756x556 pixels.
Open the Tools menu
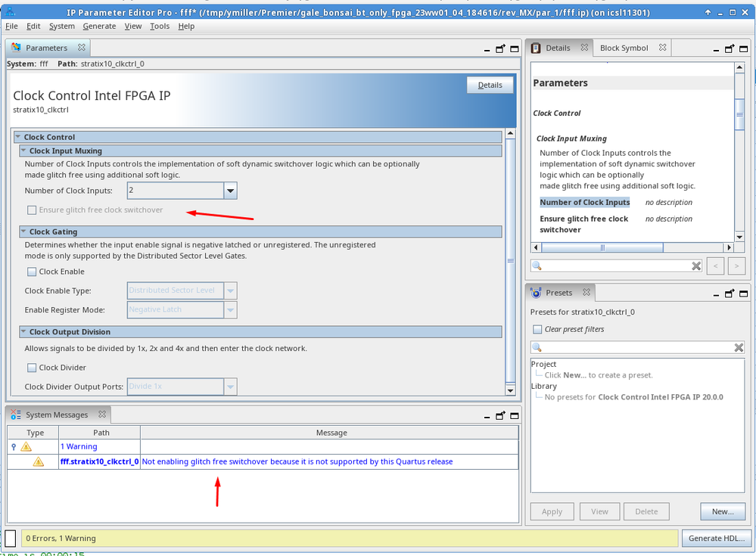pyautogui.click(x=160, y=26)
